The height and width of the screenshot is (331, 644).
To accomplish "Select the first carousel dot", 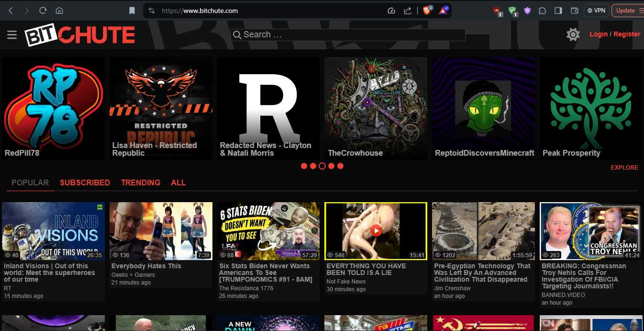I will [x=304, y=166].
